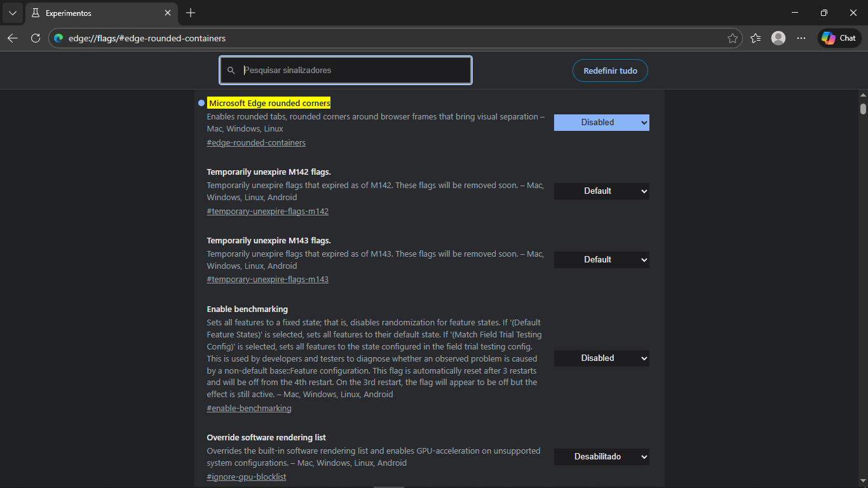868x488 pixels.
Task: Expand Temporarily unexpire M142 flags dropdown
Action: tap(601, 191)
